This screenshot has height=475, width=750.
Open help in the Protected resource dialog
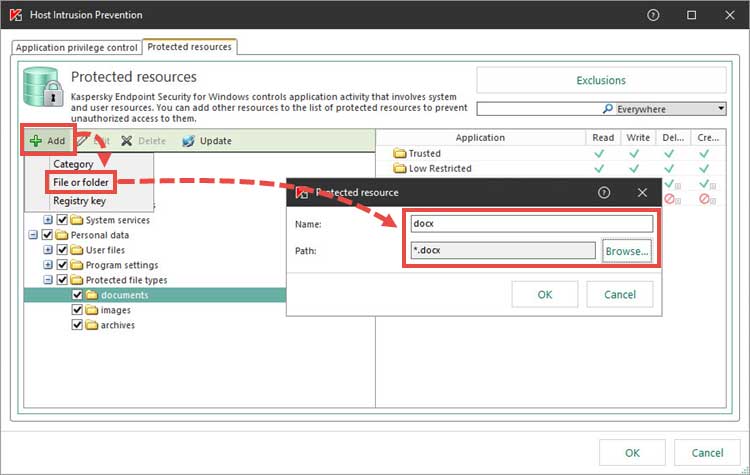click(x=604, y=192)
